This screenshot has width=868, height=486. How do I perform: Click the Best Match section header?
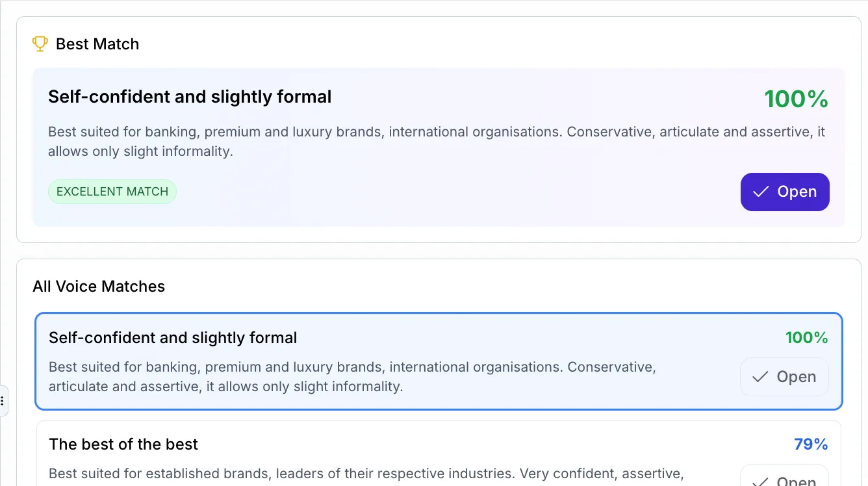click(97, 44)
